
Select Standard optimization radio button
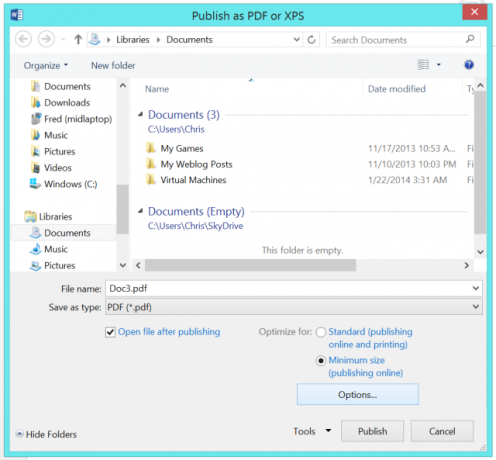point(321,332)
